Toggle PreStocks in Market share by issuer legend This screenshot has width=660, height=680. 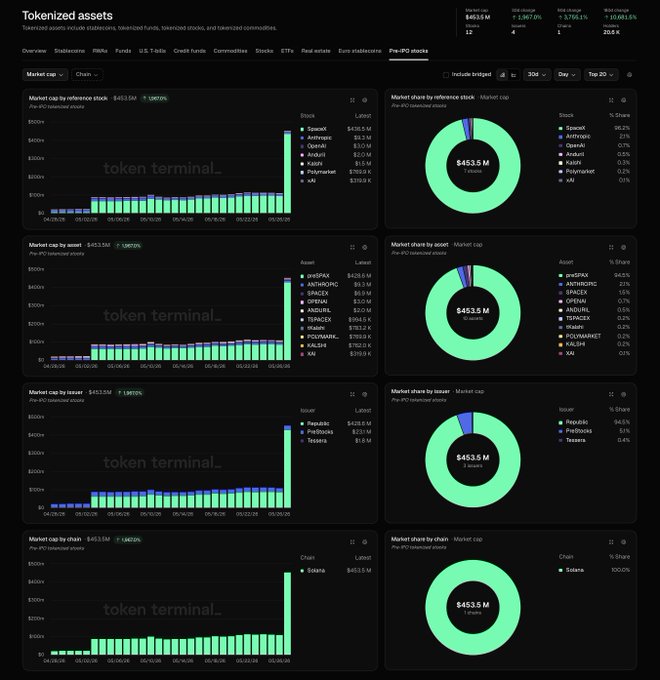594,431
